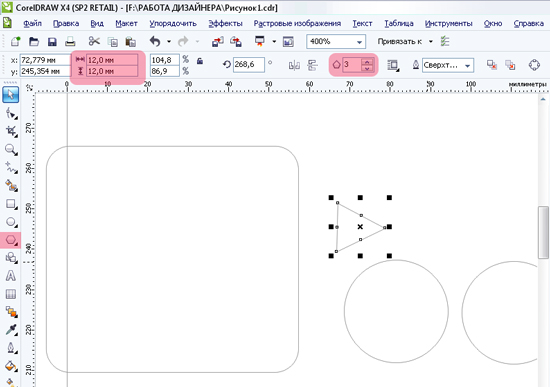Open the application launcher dropdown arrow
This screenshot has height=387, width=550.
tap(274, 41)
